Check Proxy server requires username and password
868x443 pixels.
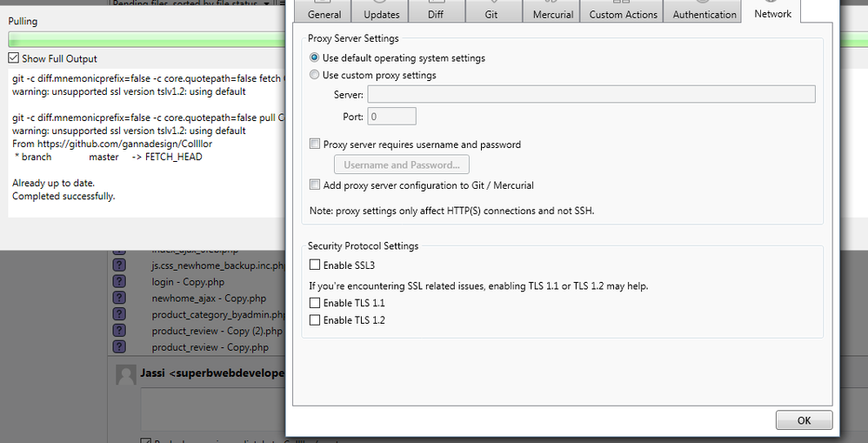coord(315,144)
